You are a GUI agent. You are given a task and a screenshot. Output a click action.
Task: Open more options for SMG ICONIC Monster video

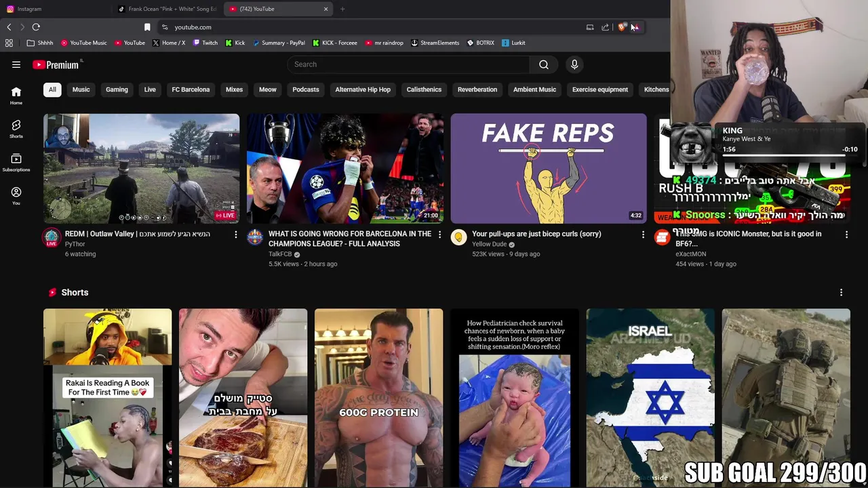(x=846, y=235)
